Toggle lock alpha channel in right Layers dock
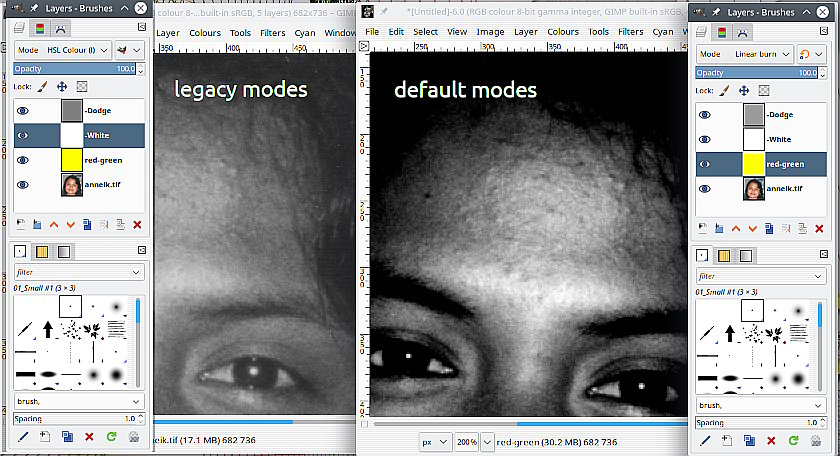 (764, 91)
